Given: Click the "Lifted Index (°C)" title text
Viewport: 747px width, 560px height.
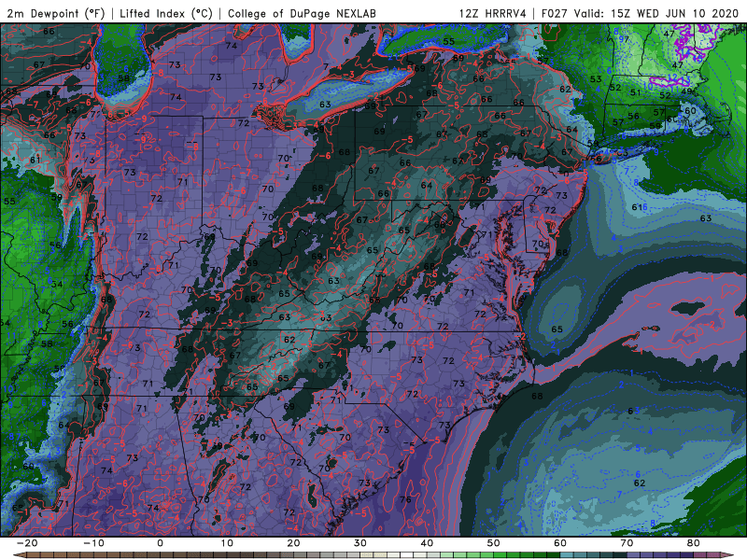Looking at the screenshot, I should click(x=166, y=13).
